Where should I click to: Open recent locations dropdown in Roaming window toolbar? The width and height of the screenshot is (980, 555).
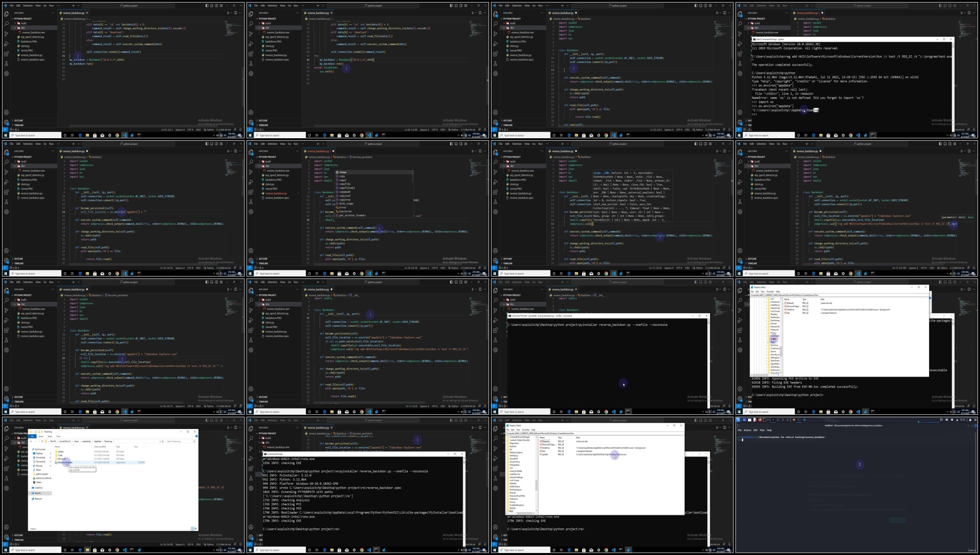tap(39, 441)
